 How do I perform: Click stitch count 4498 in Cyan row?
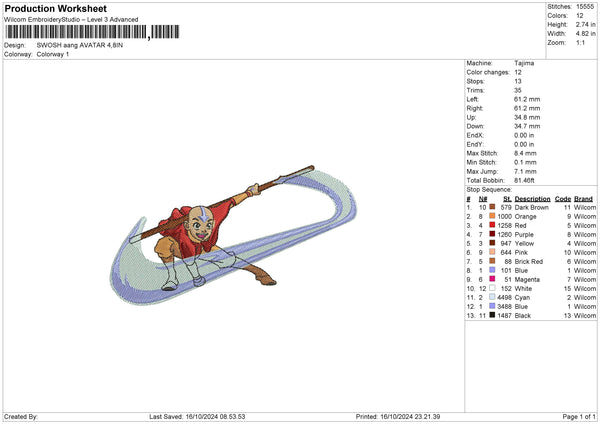tap(504, 297)
